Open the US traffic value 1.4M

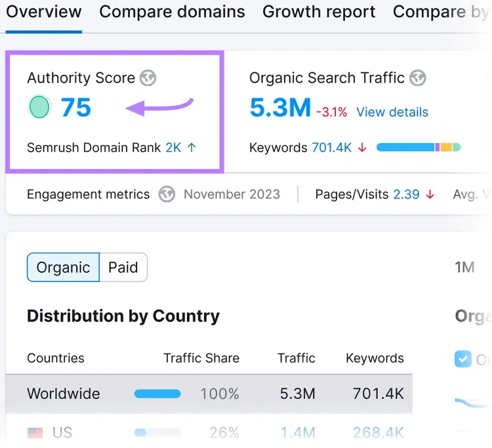(x=298, y=433)
